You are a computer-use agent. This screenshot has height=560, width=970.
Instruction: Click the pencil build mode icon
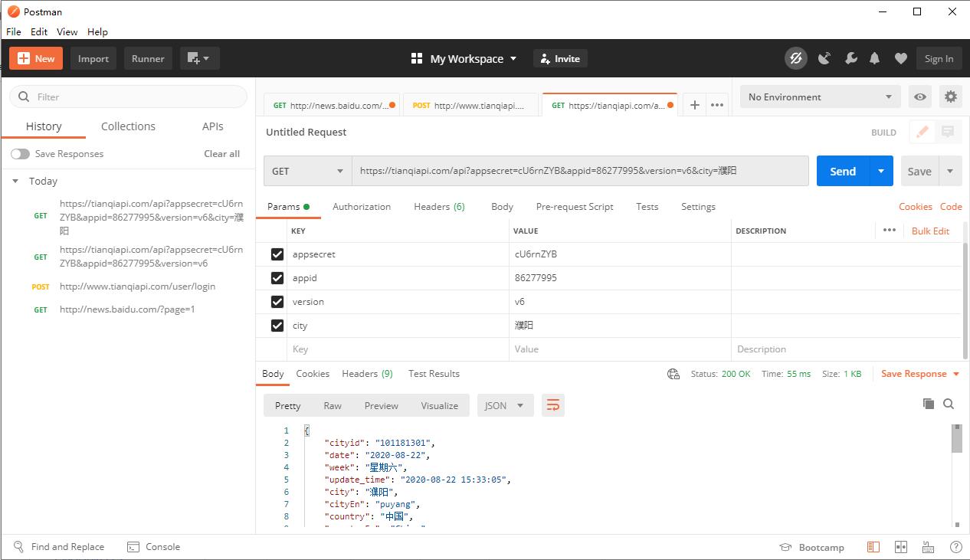tap(922, 132)
